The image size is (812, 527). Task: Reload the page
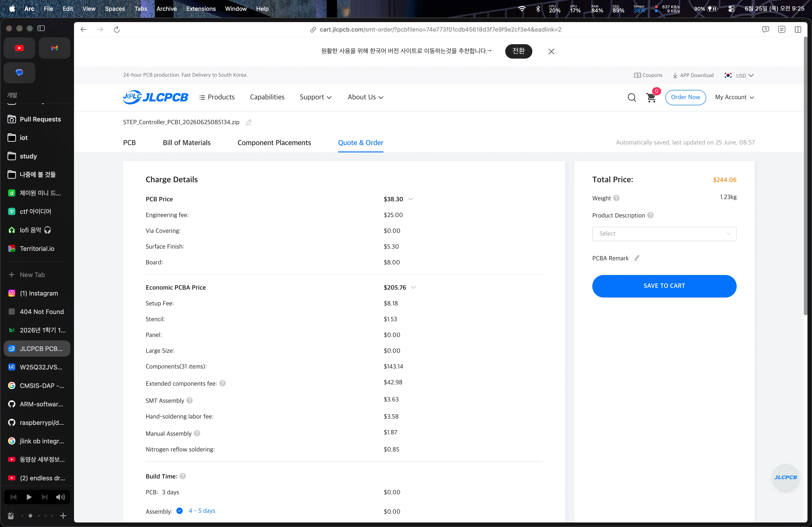tap(117, 30)
